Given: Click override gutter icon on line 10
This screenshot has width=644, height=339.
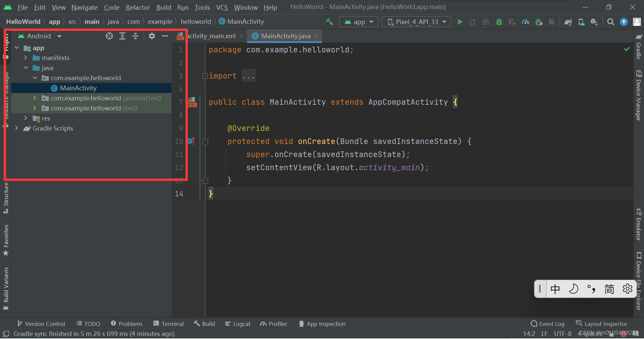Looking at the screenshot, I should tap(191, 141).
